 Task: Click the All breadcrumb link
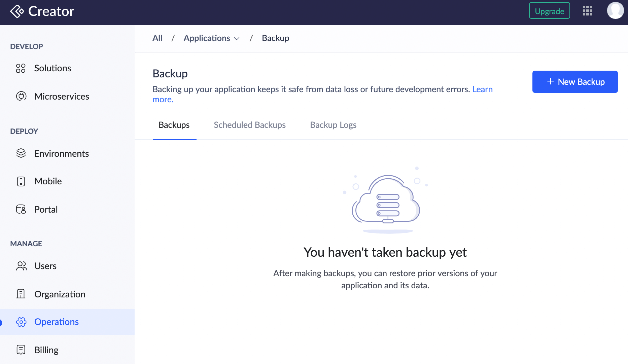[x=157, y=38]
